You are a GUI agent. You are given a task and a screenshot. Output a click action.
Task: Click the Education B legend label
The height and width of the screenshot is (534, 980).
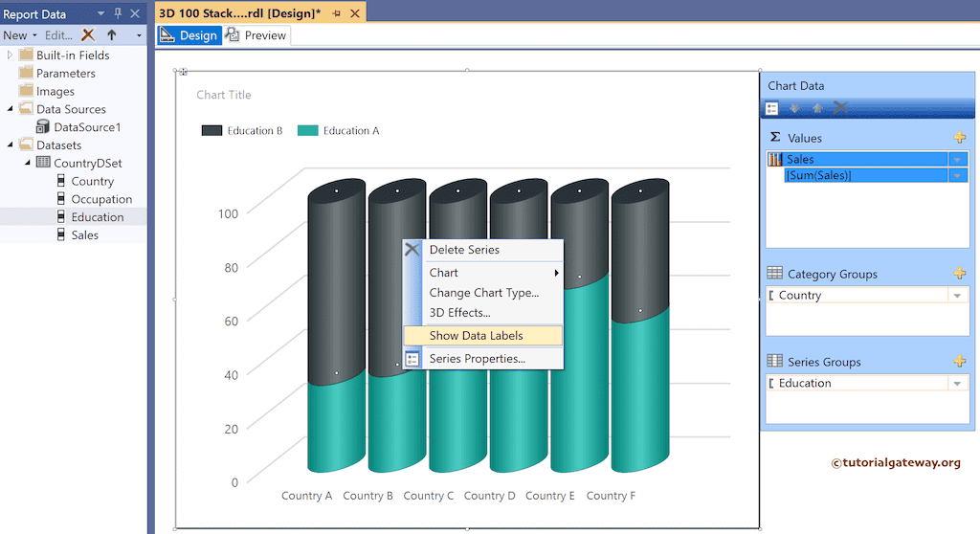(255, 131)
